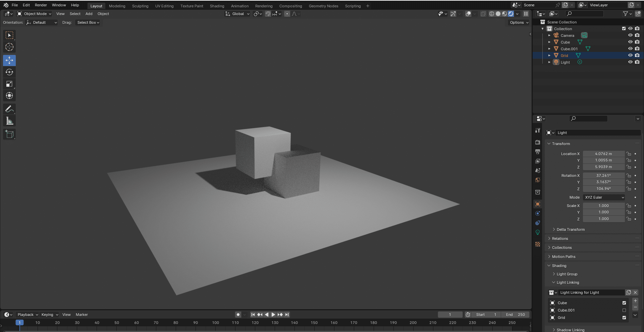The height and width of the screenshot is (332, 644).
Task: Select the Annotate tool
Action: click(x=9, y=109)
